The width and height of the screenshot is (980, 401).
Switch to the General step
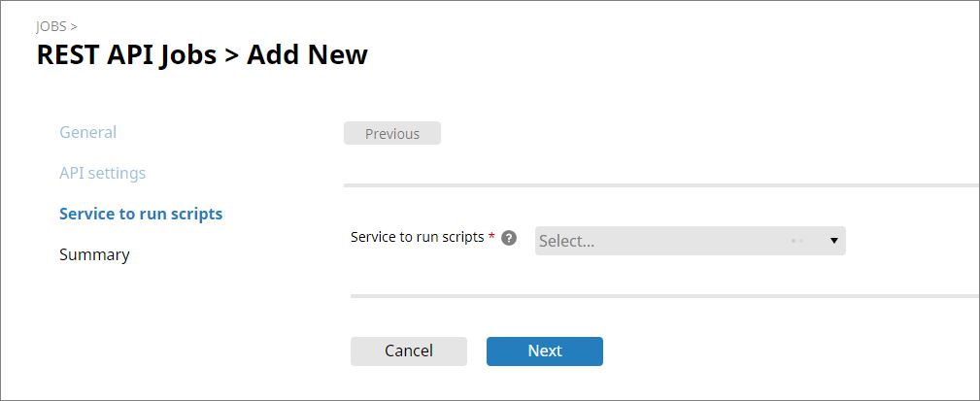(x=87, y=132)
